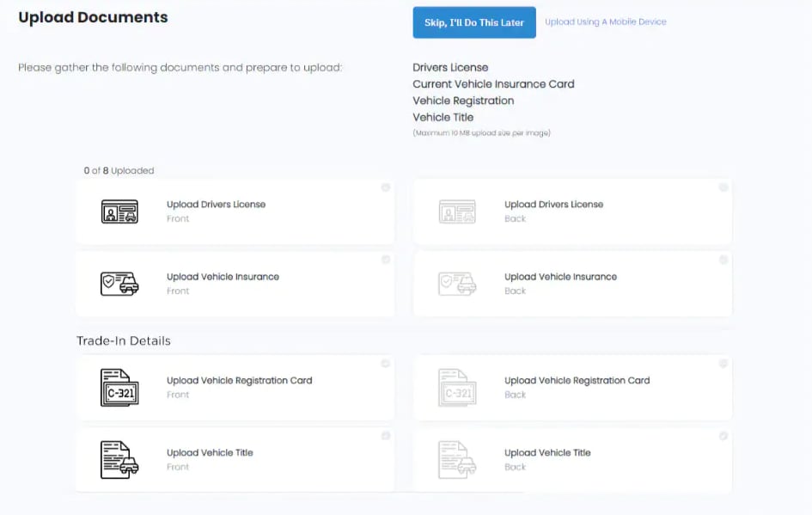The height and width of the screenshot is (515, 812).
Task: Click the Drivers License Back card icon
Action: coord(457,212)
